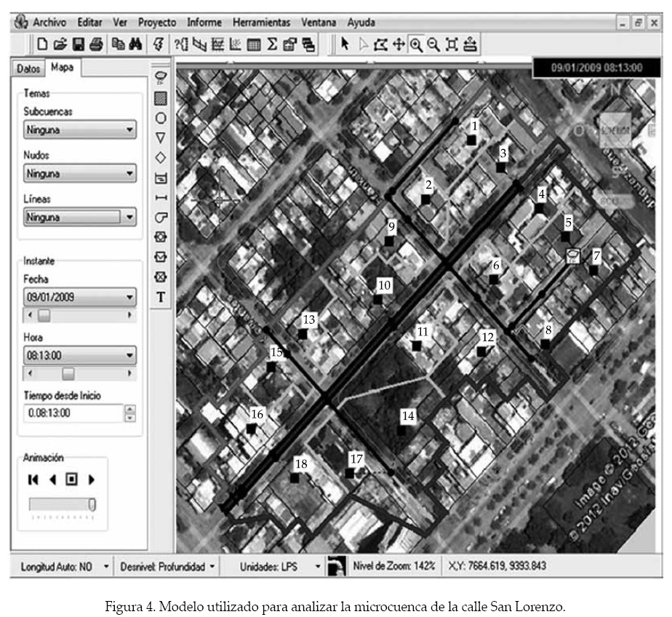This screenshot has width=672, height=617.
Task: Run simulation with the lightning icon
Action: pos(159,44)
